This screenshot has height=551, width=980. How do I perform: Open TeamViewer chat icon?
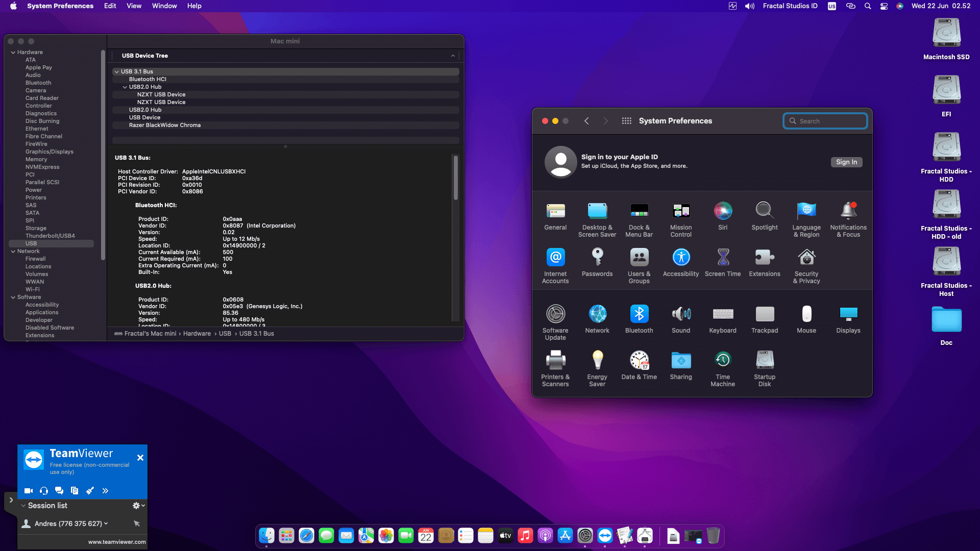[59, 491]
